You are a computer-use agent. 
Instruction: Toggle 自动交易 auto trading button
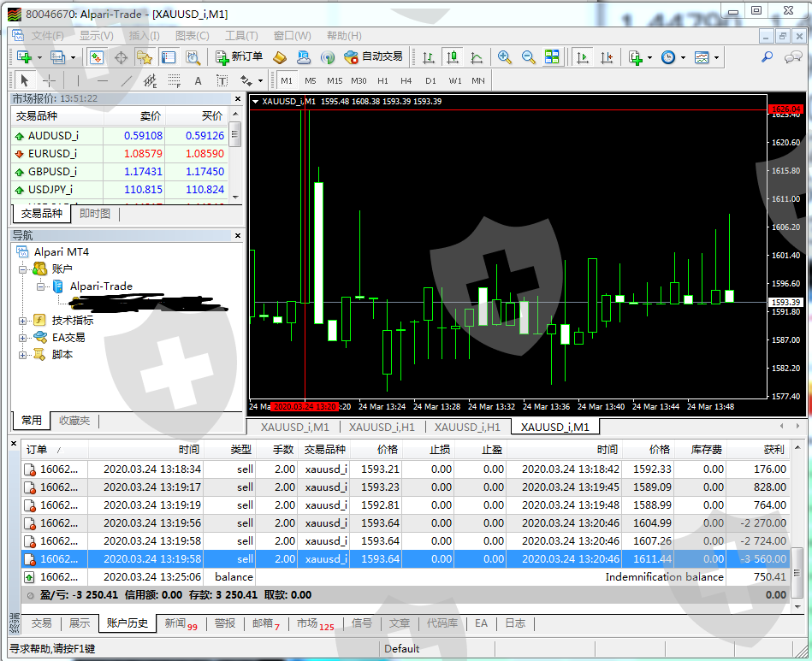pos(373,57)
